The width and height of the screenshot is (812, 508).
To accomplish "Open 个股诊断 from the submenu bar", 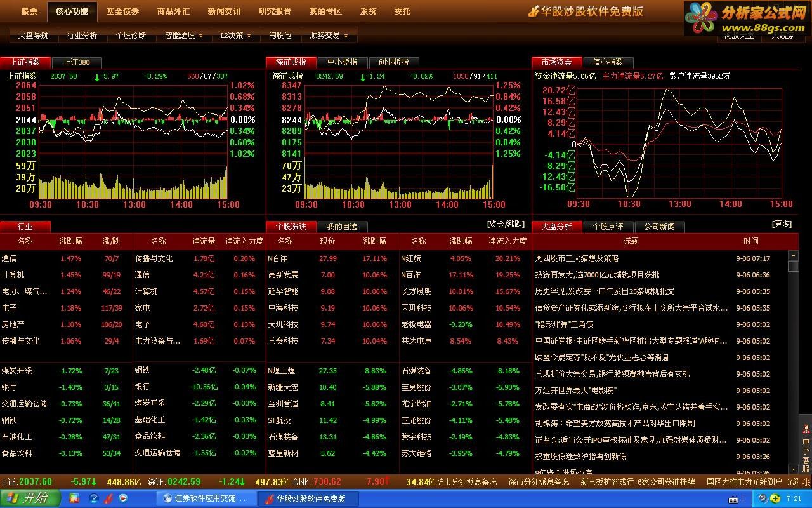I will click(131, 36).
